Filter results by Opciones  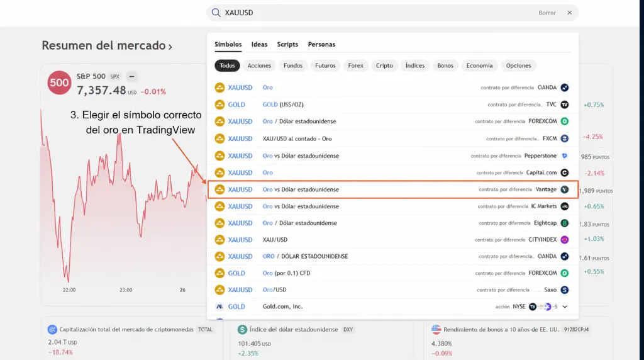[x=518, y=65]
